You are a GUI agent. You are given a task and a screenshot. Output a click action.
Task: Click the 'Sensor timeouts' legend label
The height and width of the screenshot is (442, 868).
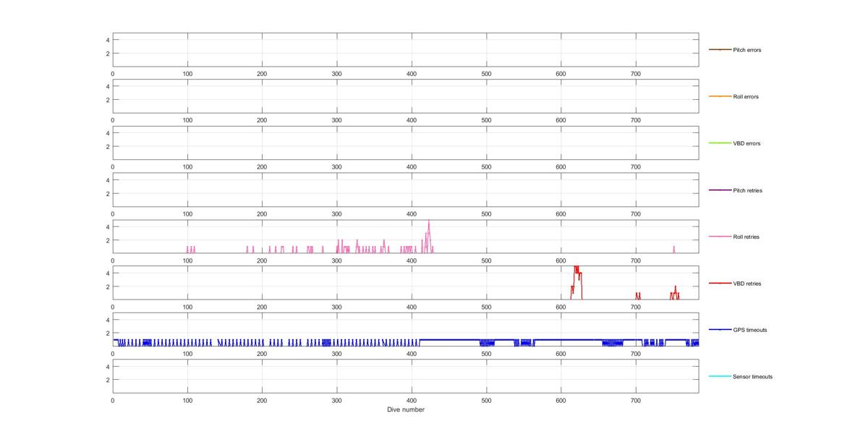pos(752,377)
